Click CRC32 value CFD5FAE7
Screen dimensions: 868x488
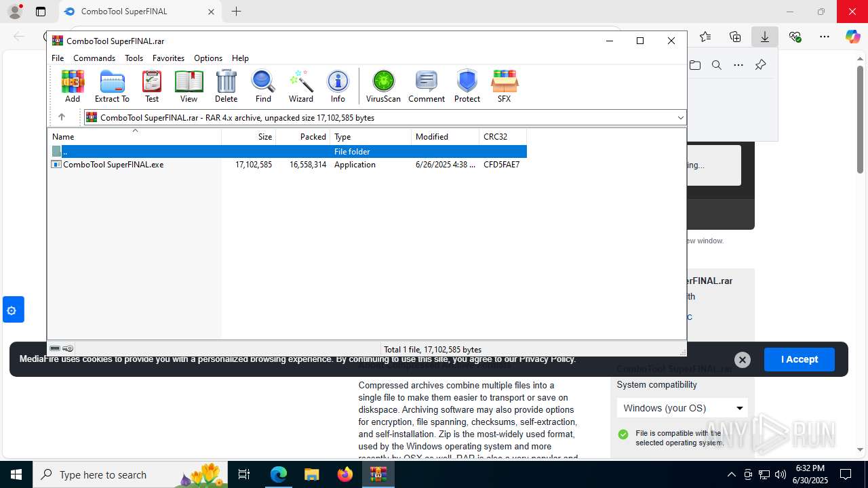502,164
